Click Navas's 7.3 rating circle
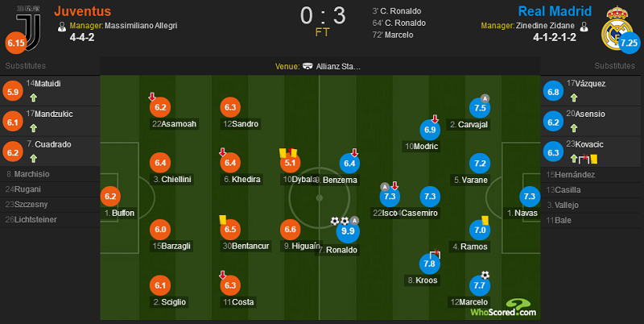Image resolution: width=644 pixels, height=324 pixels. tap(530, 197)
